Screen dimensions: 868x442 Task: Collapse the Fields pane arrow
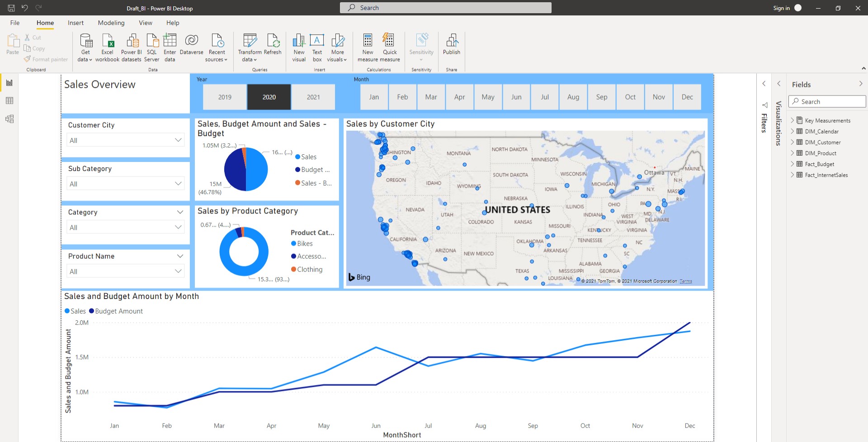tap(861, 84)
